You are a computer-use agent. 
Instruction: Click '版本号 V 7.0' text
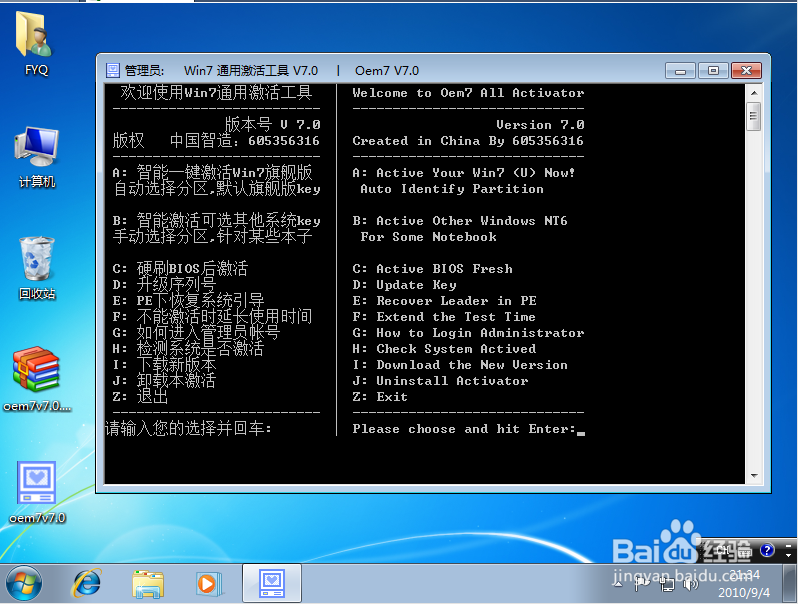point(272,125)
